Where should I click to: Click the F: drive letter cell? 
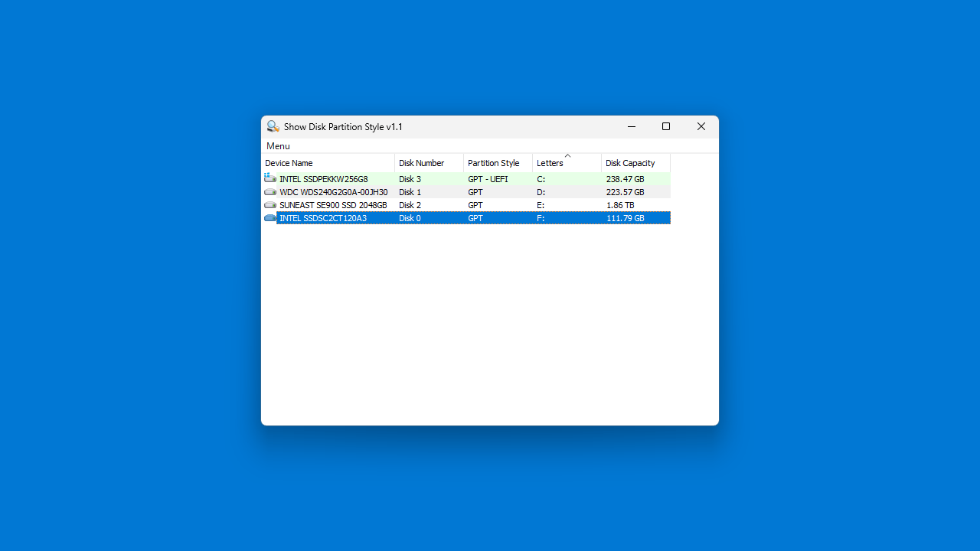pyautogui.click(x=541, y=218)
